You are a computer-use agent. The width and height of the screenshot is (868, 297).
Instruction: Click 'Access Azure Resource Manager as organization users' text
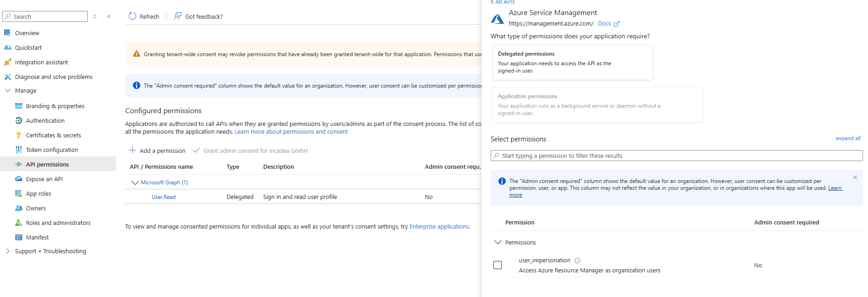click(589, 271)
